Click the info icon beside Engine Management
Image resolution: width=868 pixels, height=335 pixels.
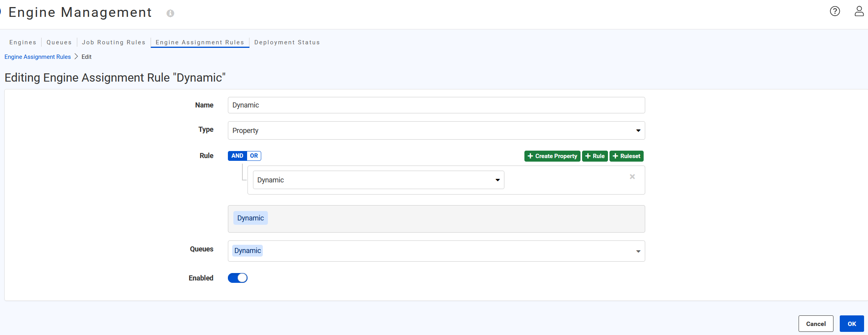point(170,13)
